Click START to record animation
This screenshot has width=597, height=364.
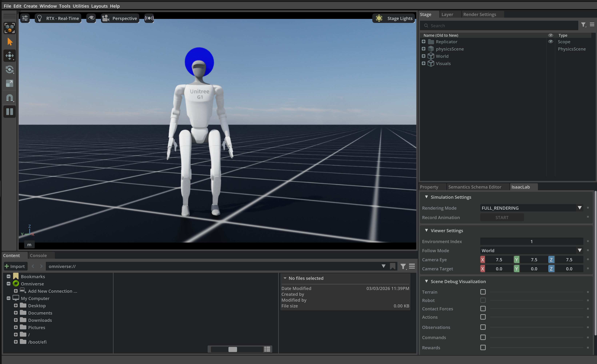pos(502,217)
